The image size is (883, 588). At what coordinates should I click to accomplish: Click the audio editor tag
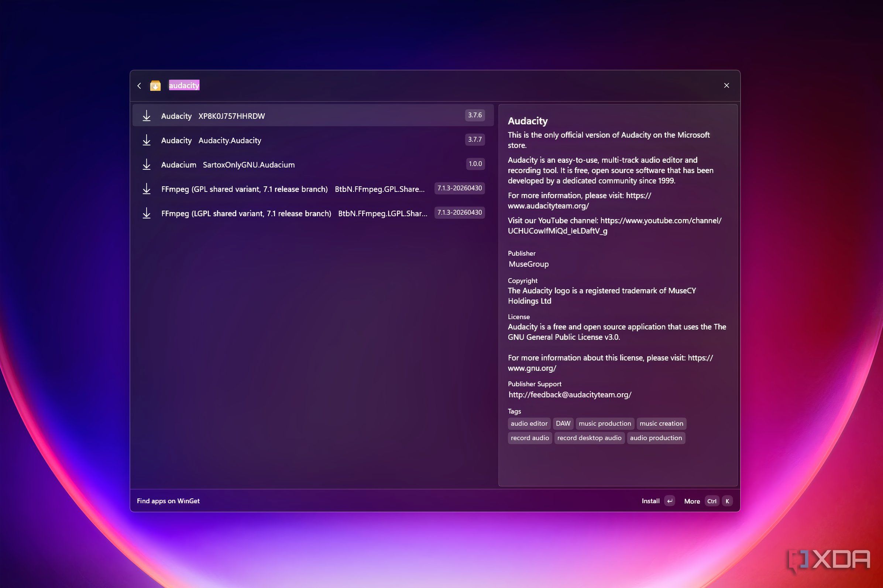tap(529, 424)
